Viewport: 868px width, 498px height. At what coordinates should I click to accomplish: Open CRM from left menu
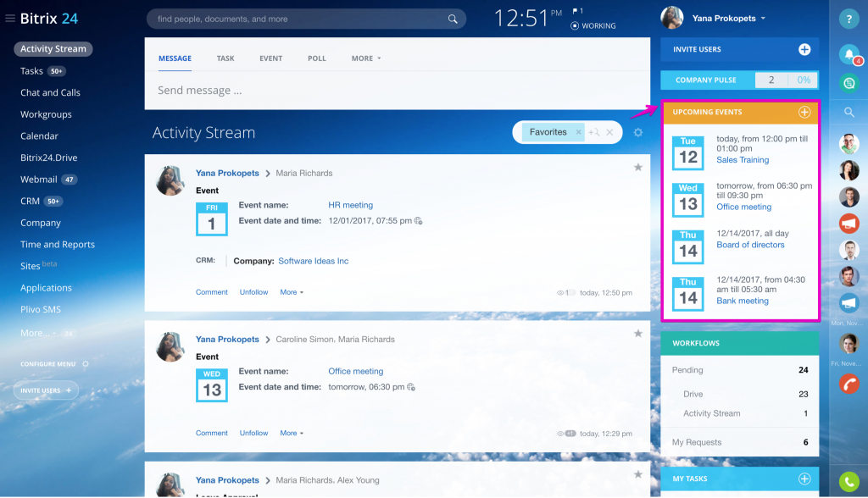[x=30, y=201]
